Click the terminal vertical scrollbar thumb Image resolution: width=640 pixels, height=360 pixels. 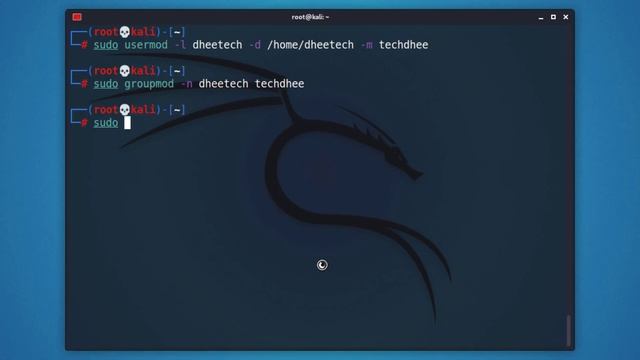click(x=568, y=330)
